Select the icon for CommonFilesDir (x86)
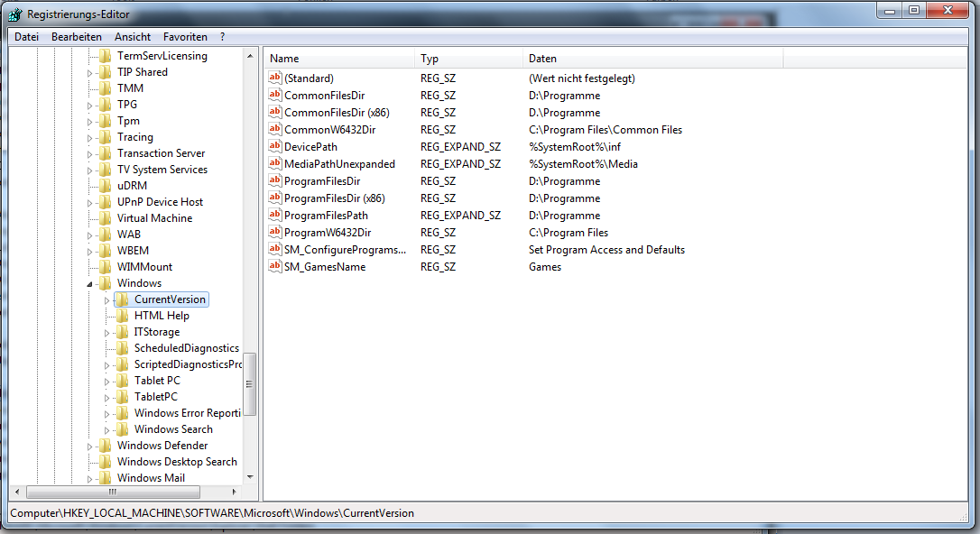This screenshot has width=980, height=534. [275, 112]
